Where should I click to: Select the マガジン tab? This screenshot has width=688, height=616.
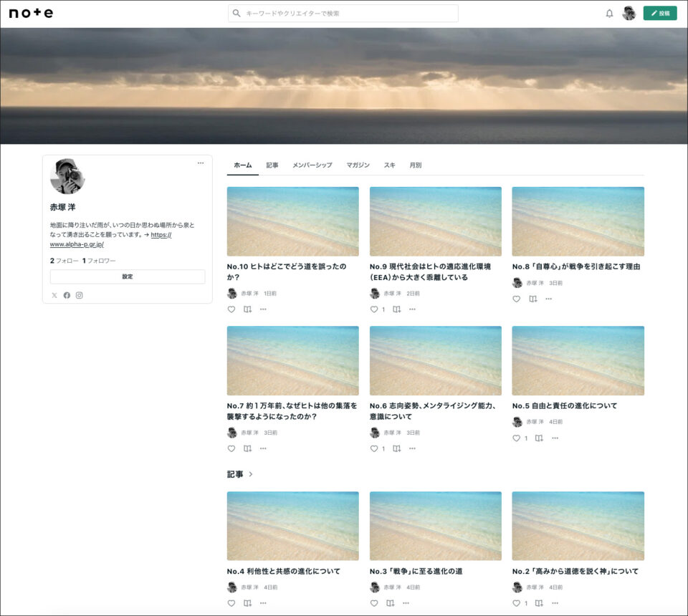click(358, 165)
